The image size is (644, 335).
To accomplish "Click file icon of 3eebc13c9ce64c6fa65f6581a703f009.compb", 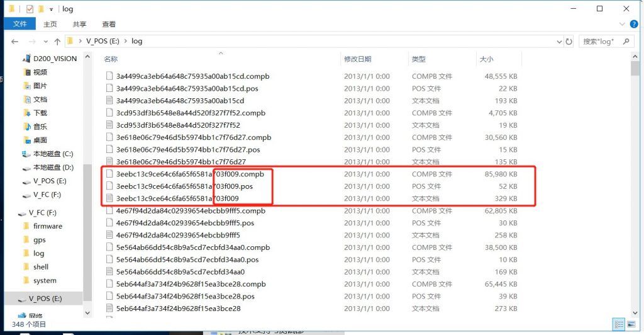I will tap(109, 174).
